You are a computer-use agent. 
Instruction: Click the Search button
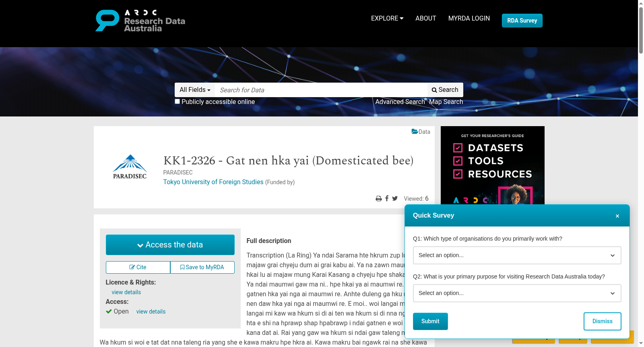pyautogui.click(x=445, y=90)
